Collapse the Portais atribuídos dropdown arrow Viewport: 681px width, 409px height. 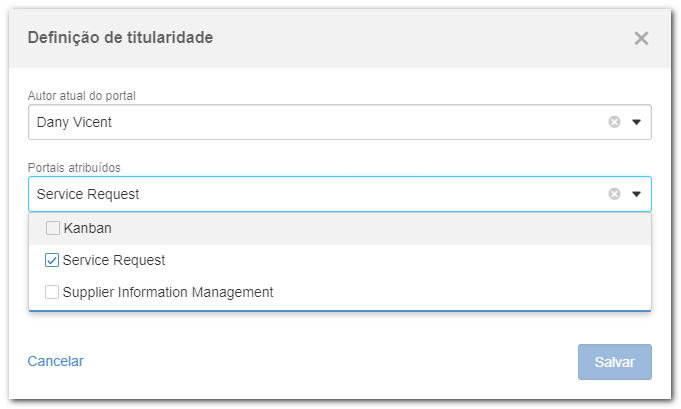point(636,194)
